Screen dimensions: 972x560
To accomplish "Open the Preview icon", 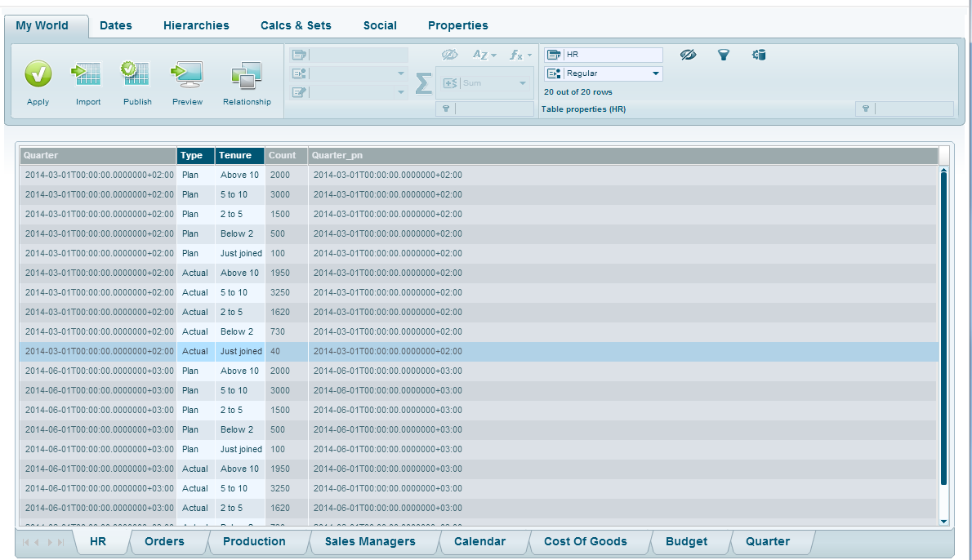I will pos(187,74).
